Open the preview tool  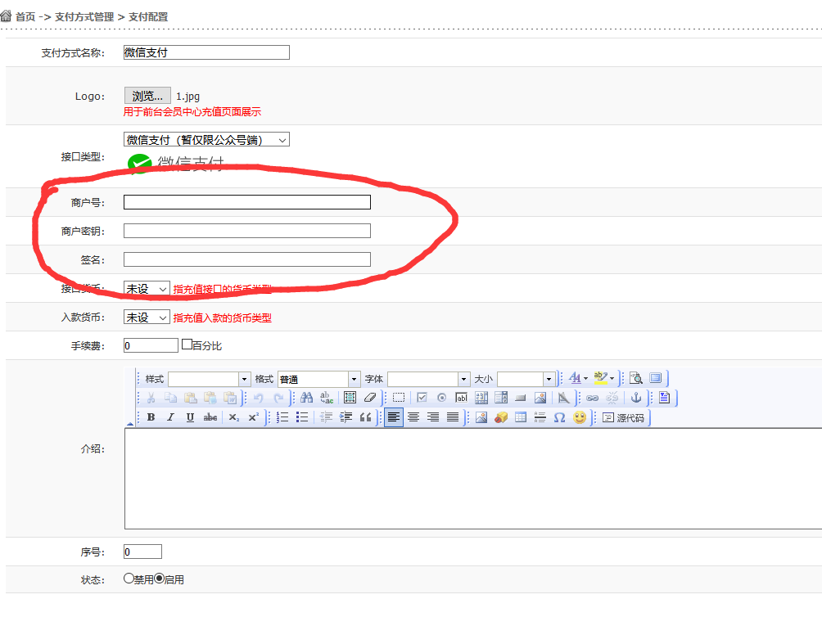(636, 378)
